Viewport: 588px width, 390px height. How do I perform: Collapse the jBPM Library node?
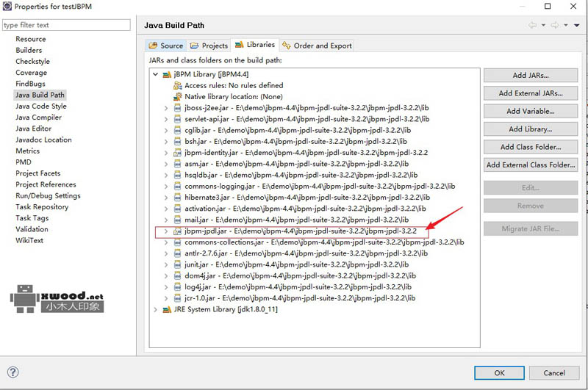coord(155,75)
